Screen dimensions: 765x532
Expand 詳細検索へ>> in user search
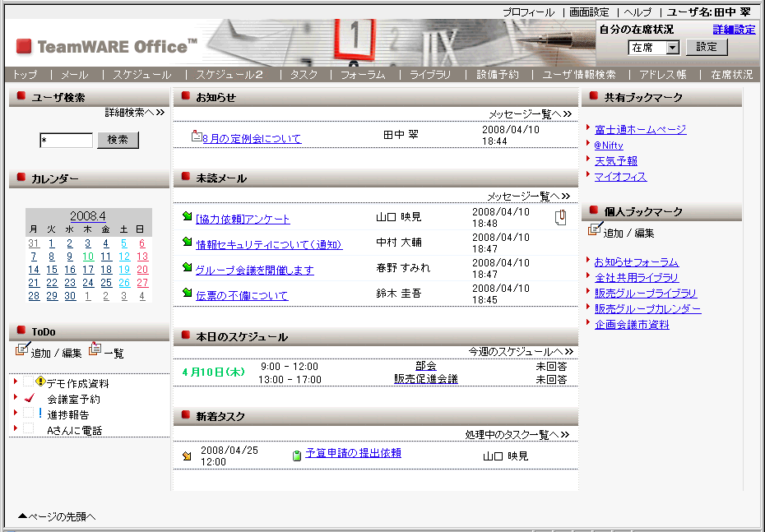(135, 113)
